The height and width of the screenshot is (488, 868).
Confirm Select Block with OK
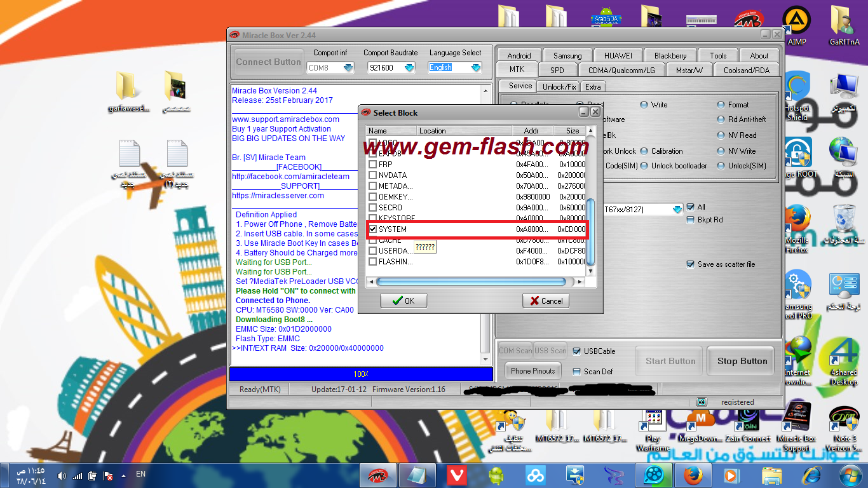click(403, 301)
